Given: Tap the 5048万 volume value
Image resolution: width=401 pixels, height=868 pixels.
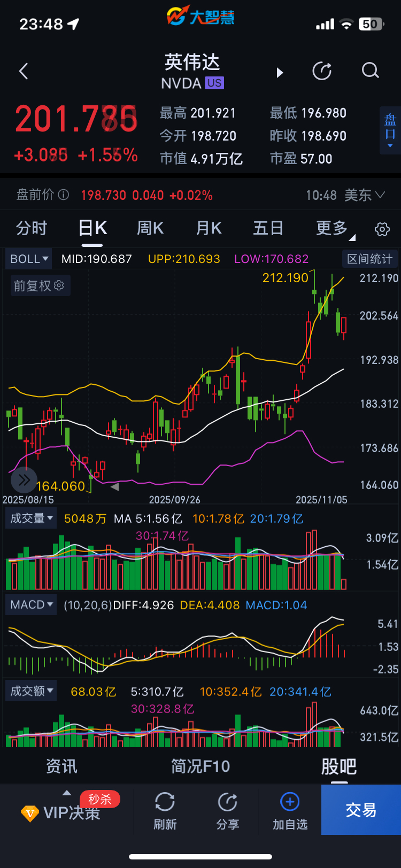Looking at the screenshot, I should pyautogui.click(x=85, y=518).
